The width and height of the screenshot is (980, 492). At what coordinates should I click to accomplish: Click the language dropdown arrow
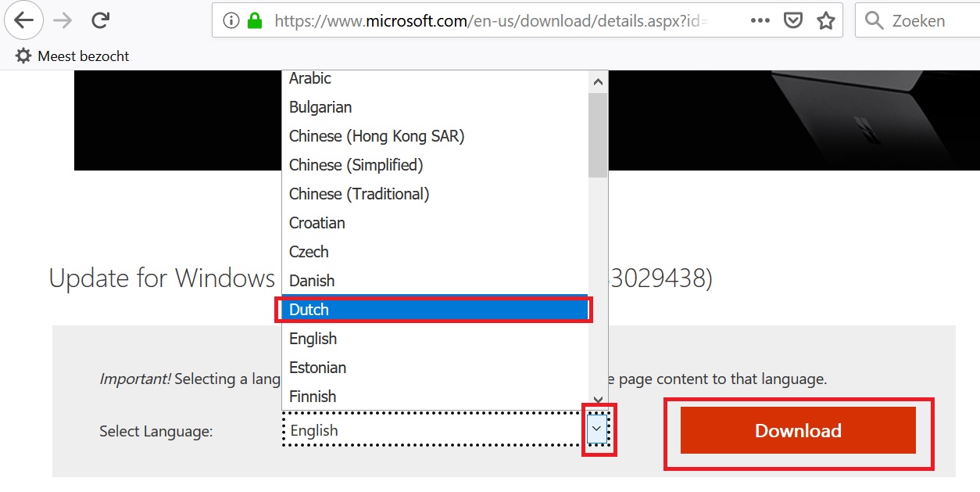click(598, 429)
